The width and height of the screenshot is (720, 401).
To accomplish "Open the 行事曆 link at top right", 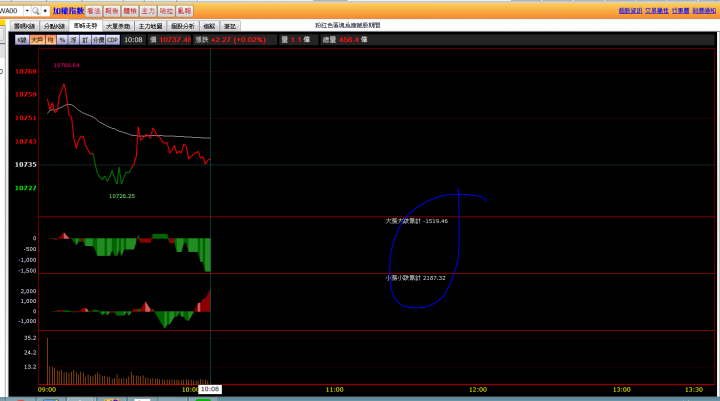I will point(680,11).
